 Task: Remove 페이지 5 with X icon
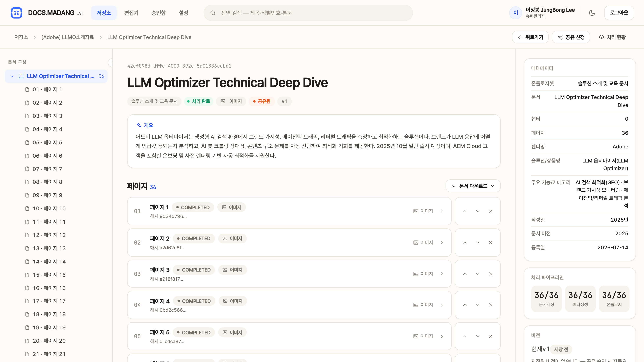490,336
